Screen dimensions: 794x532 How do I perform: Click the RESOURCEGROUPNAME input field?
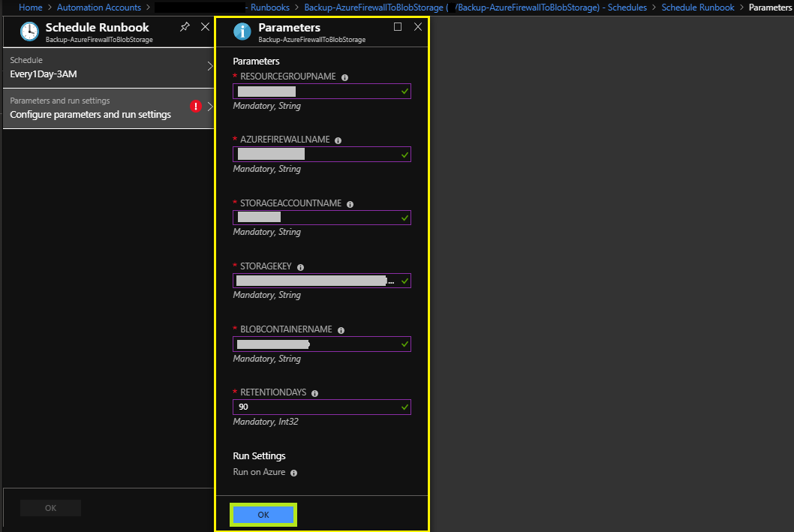point(321,91)
